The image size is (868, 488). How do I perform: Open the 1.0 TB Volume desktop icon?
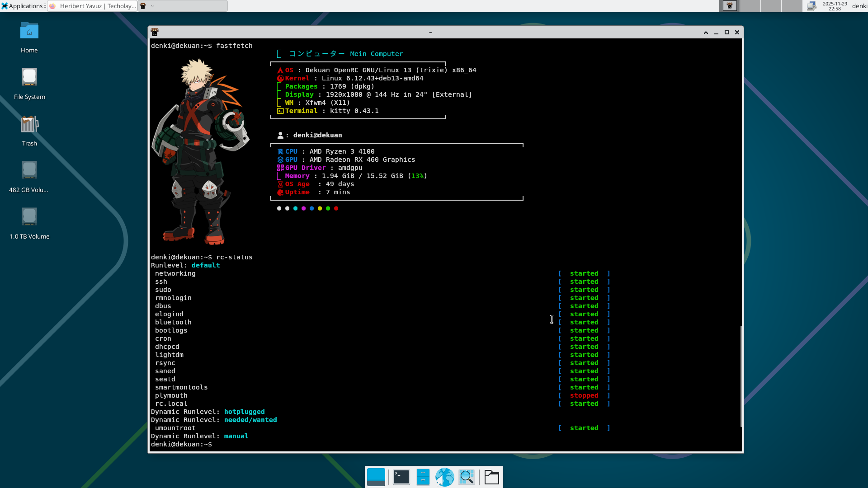point(29,224)
